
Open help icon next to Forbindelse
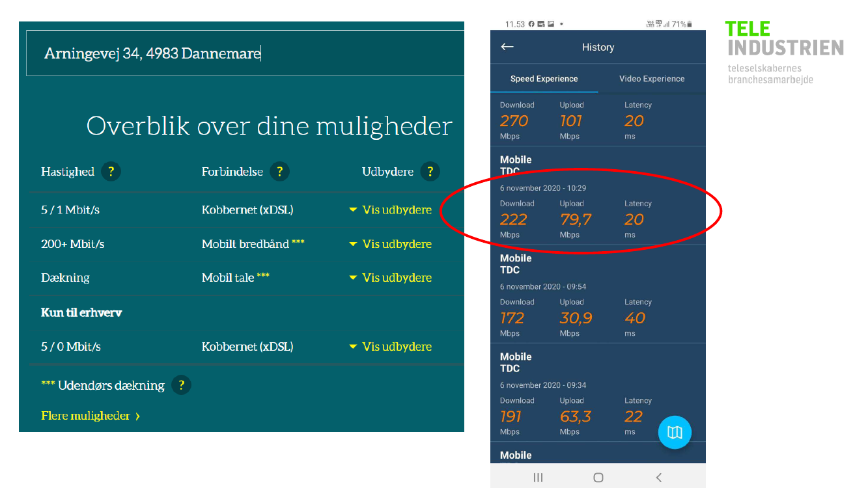click(279, 172)
